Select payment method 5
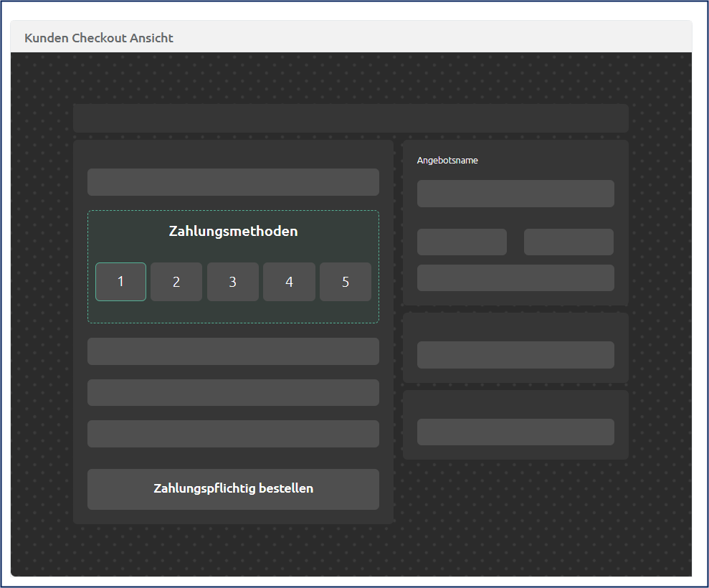 (x=346, y=282)
